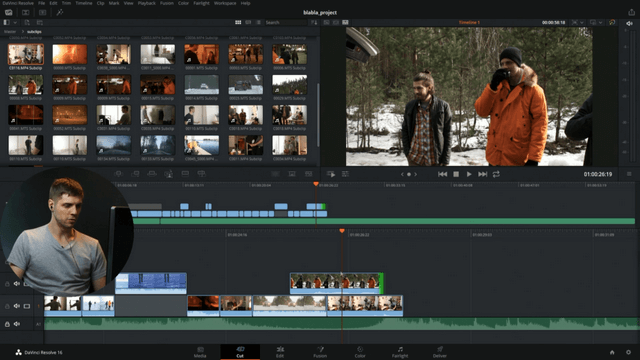Open the bypass color grades icon
This screenshot has width=640, height=360.
612,22
